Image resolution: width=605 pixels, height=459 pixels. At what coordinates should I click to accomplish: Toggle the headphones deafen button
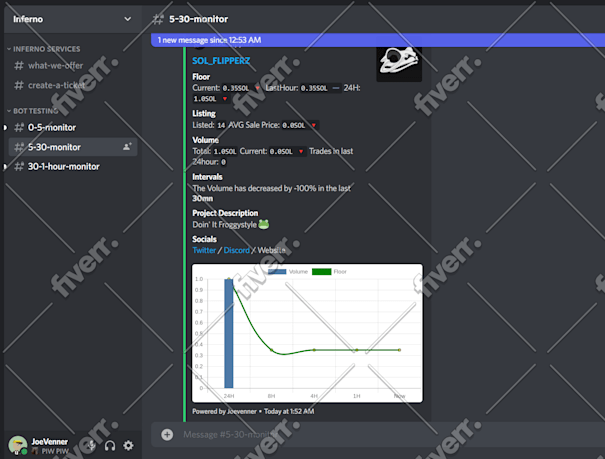(x=110, y=446)
